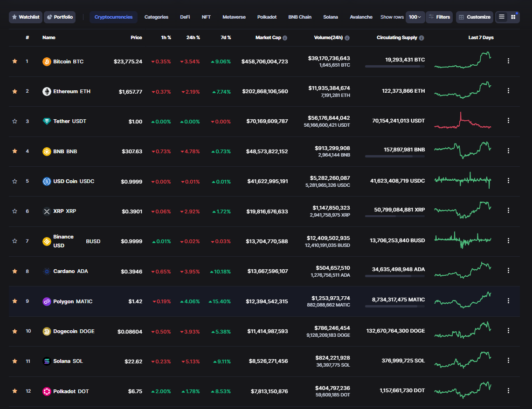Image resolution: width=532 pixels, height=409 pixels.
Task: Click the Ethereum coin logo icon
Action: 47,91
